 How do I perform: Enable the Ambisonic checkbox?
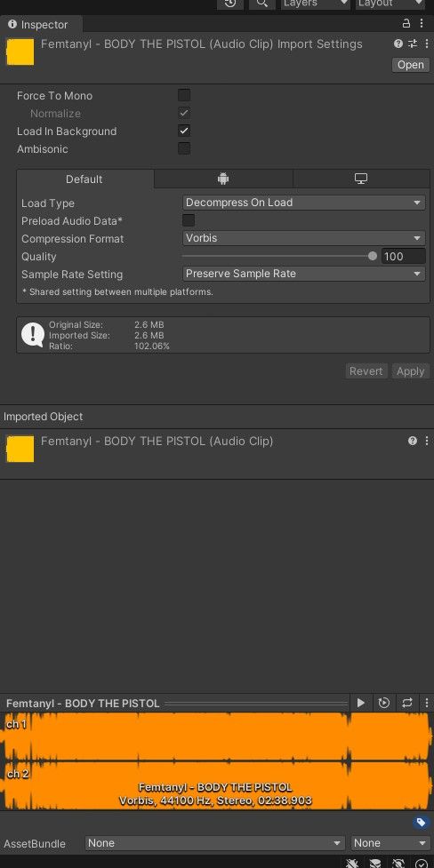(184, 148)
